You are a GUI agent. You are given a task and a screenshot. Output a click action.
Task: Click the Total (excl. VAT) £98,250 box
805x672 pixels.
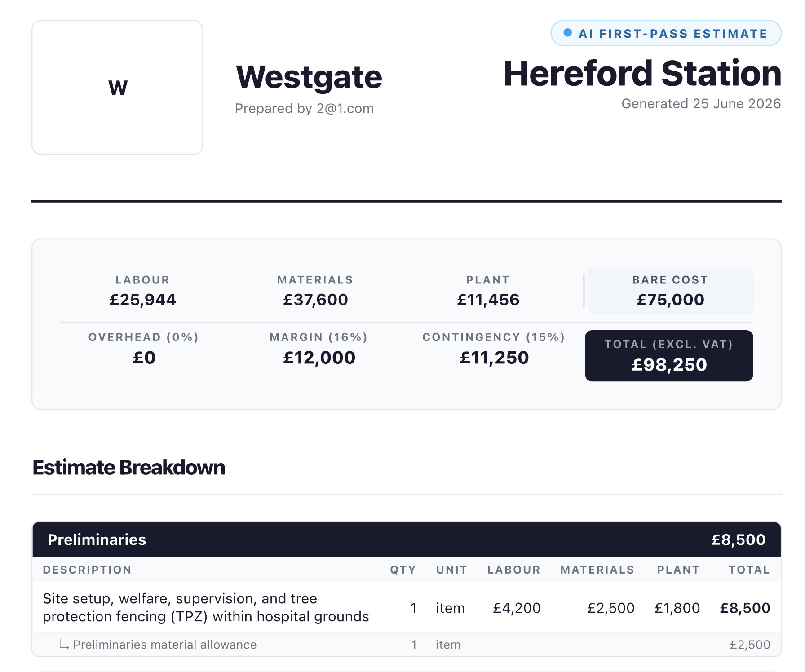click(669, 356)
